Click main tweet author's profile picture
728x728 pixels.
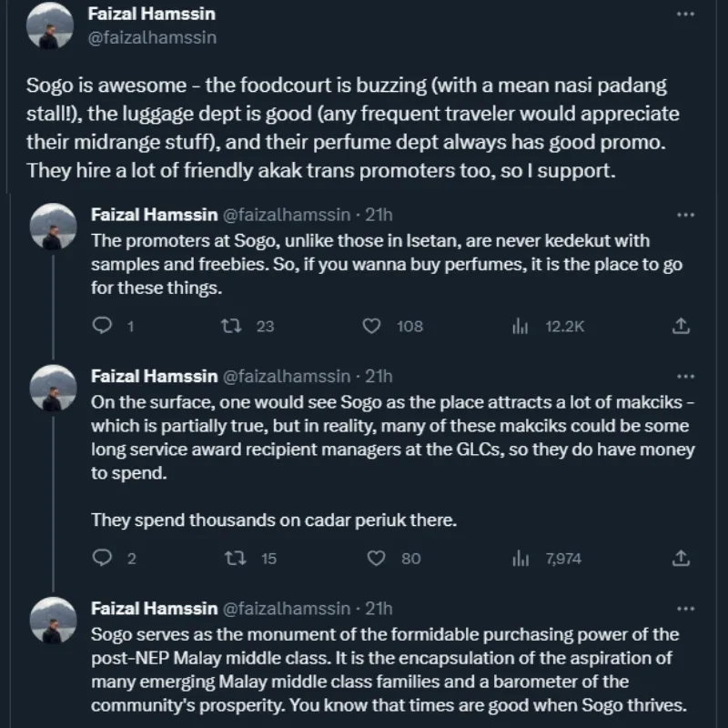coord(52,26)
